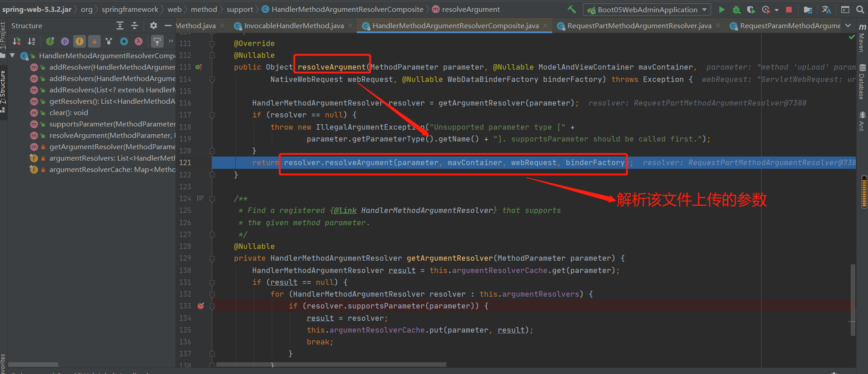Open Search Everywhere with the magnifier icon
Image resolution: width=868 pixels, height=374 pixels.
pyautogui.click(x=860, y=10)
